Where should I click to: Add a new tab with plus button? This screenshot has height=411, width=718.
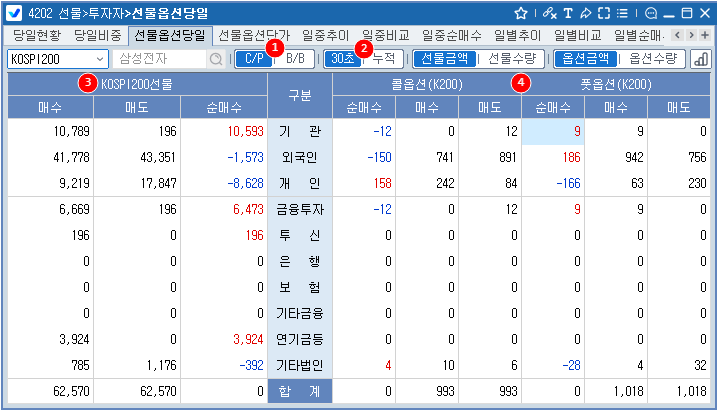pos(705,35)
